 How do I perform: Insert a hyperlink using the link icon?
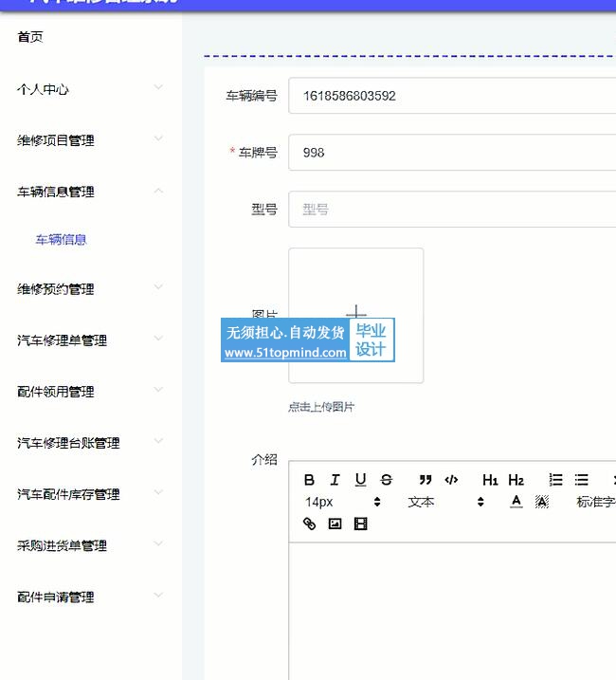(309, 524)
